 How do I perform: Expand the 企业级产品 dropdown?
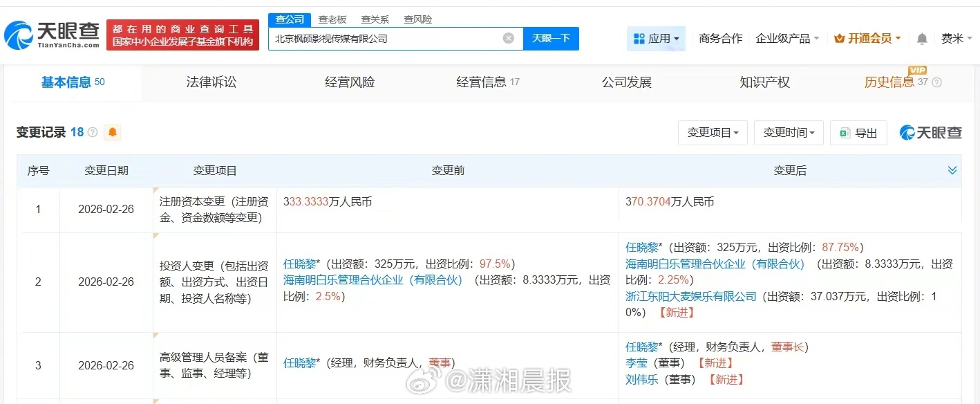pos(787,39)
